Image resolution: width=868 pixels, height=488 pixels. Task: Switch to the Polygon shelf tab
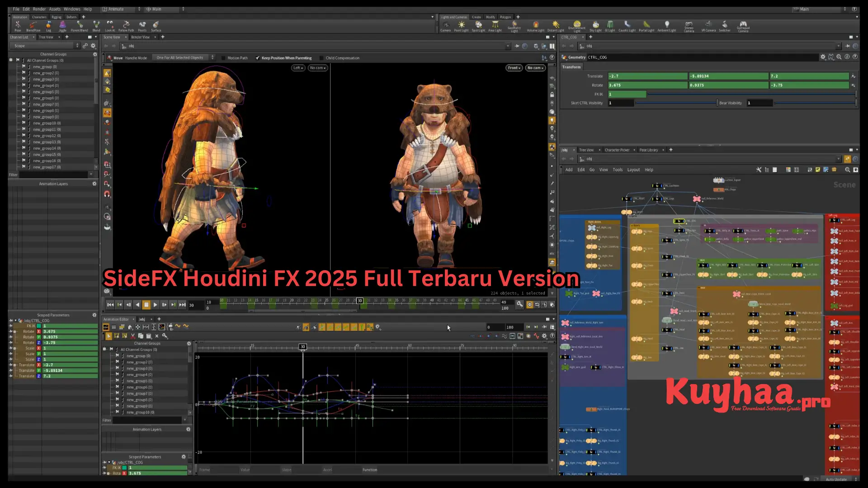505,17
